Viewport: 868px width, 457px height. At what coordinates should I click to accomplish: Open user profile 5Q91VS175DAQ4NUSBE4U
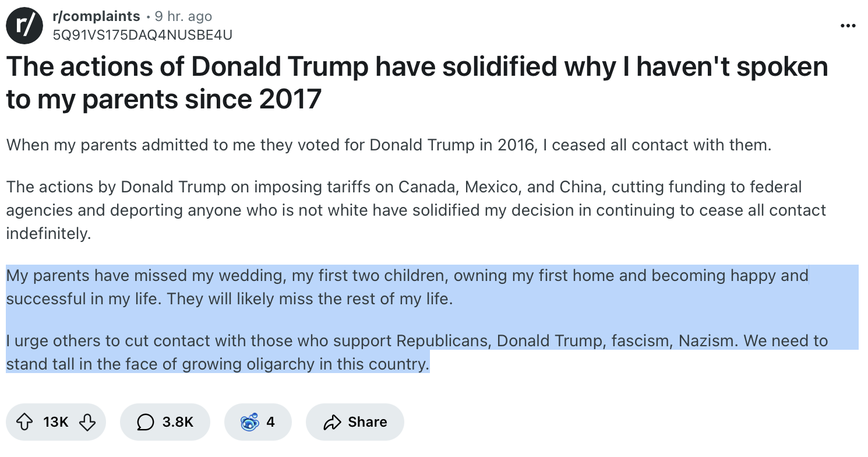coord(143,35)
